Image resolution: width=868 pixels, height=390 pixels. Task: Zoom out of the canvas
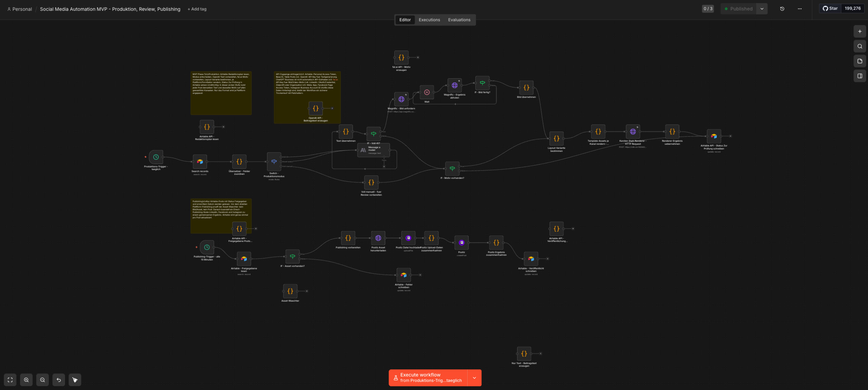point(42,380)
